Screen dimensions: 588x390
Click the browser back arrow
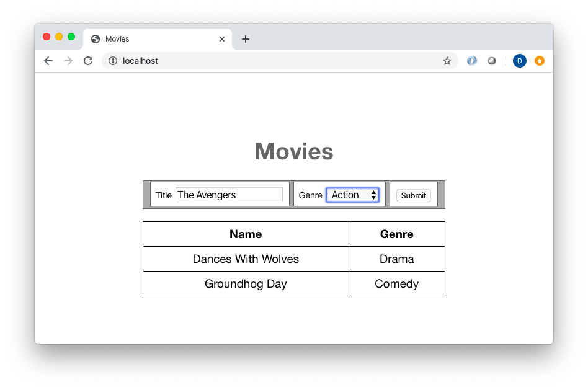click(48, 61)
